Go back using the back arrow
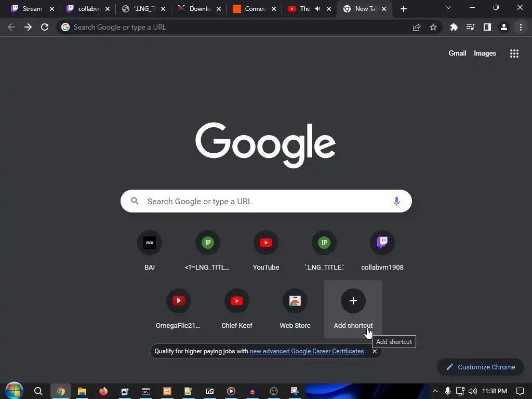Viewport: 532px width, 399px height. click(11, 27)
